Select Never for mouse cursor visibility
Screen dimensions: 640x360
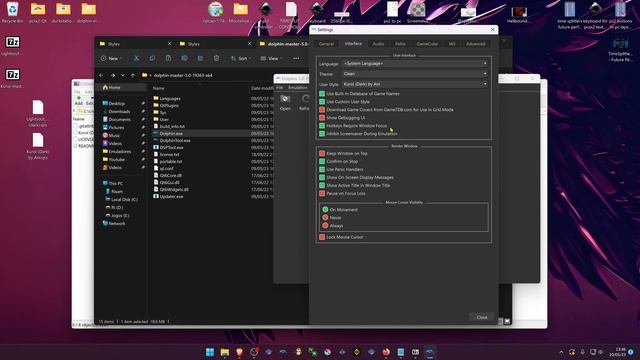pos(332,218)
